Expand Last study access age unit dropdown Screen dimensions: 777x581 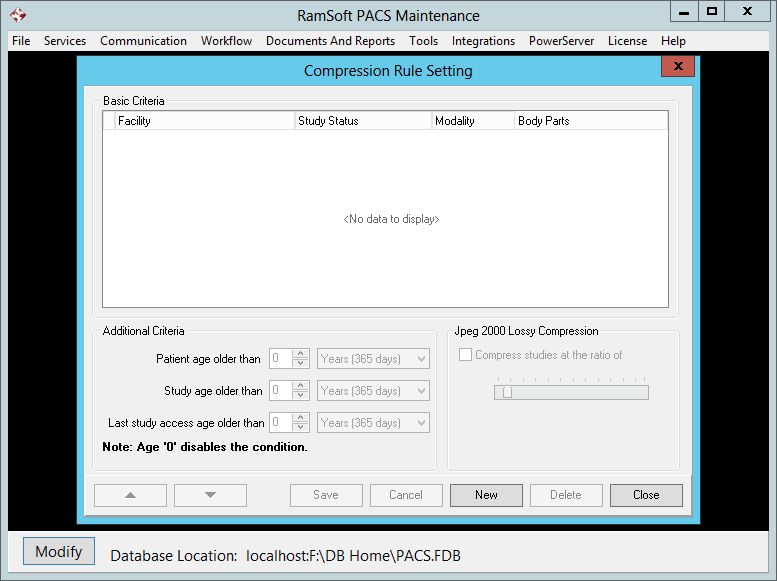point(420,423)
